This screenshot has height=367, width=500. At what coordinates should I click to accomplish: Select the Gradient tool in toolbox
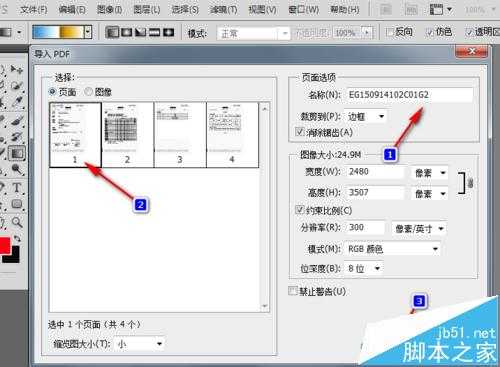click(x=17, y=153)
